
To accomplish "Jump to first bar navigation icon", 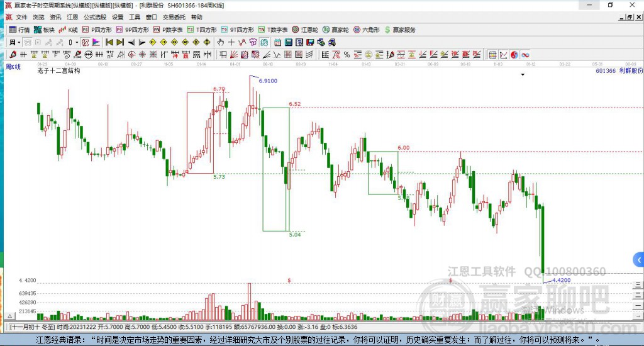I will click(x=109, y=42).
